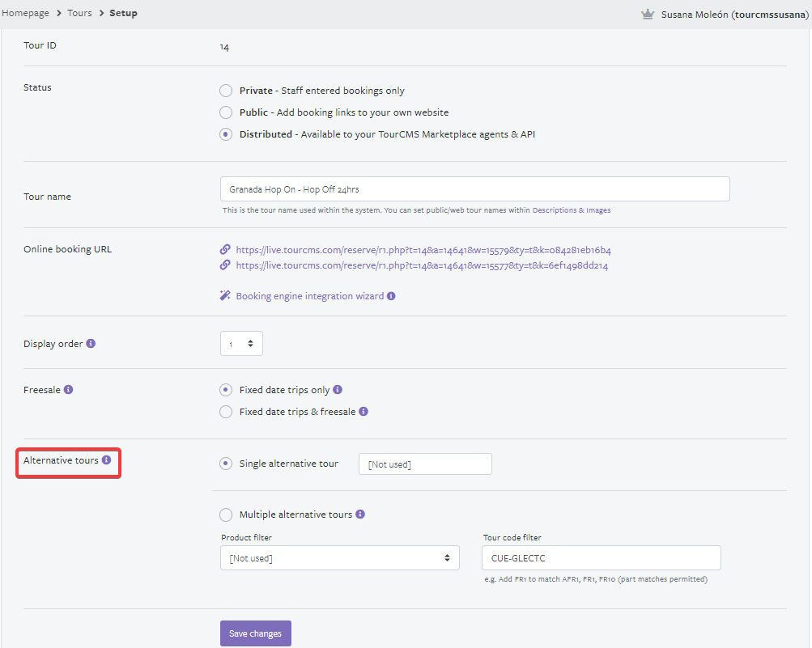Open the Display order stepper dropdown
Screen dimensions: 812x648
241,344
